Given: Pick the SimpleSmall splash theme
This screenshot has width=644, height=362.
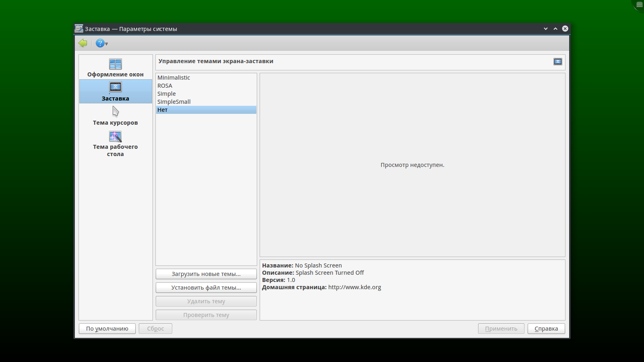Looking at the screenshot, I should tap(206, 102).
